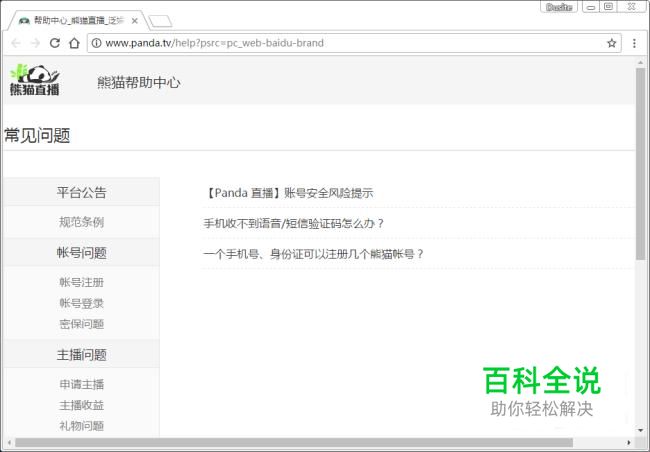Viewport: 650px width, 452px height.
Task: Maximize the browser window
Action: (x=609, y=7)
